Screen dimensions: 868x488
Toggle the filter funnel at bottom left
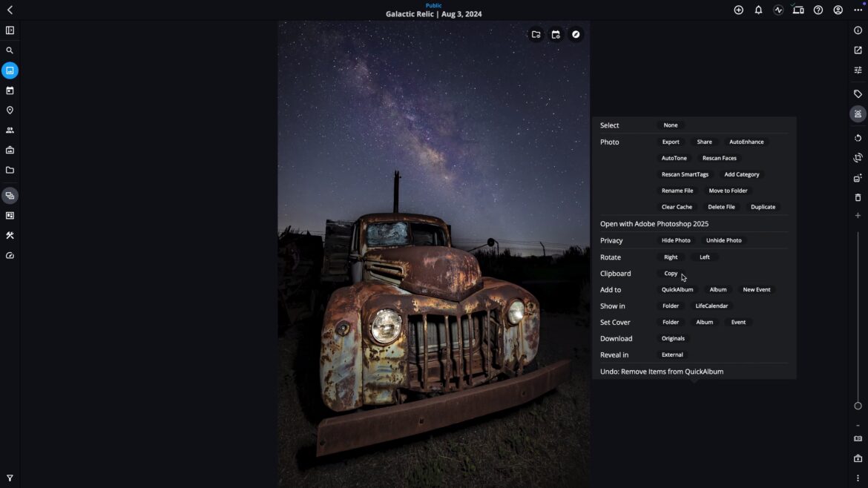pos(10,478)
